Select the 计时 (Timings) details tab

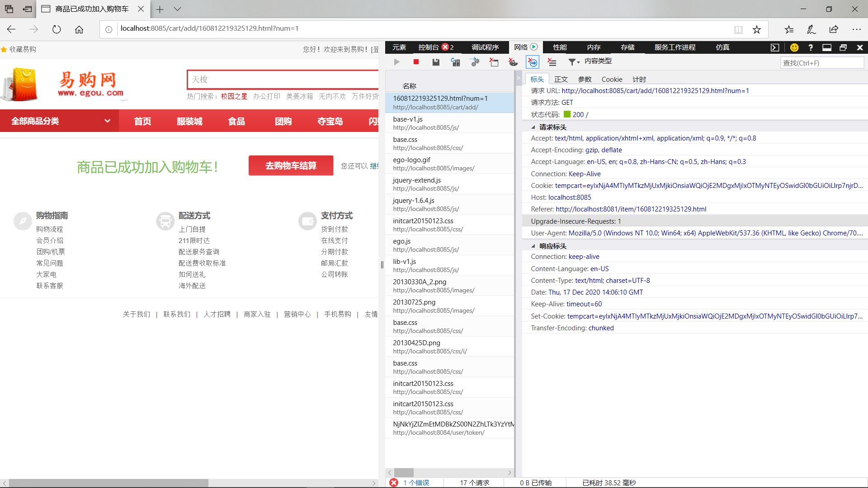click(x=639, y=80)
